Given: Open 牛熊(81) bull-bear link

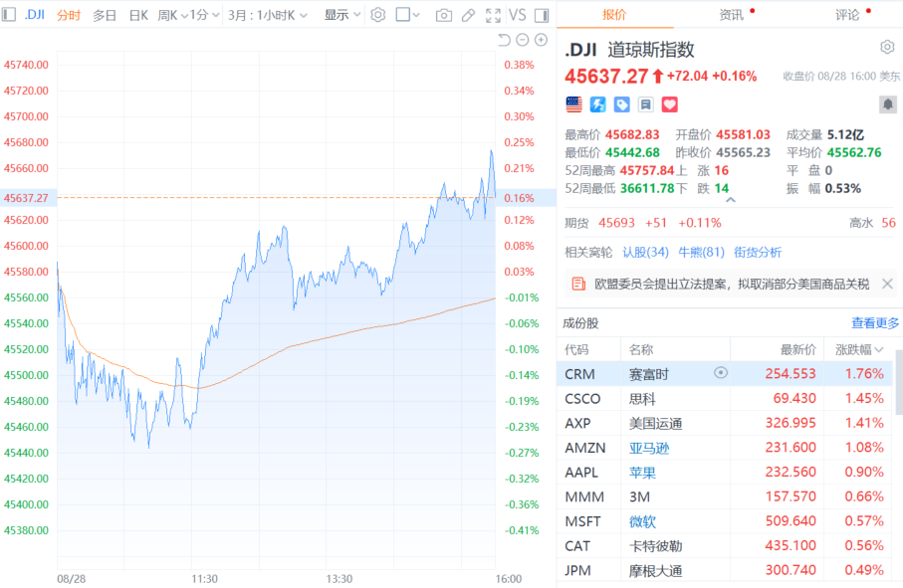Looking at the screenshot, I should (701, 252).
